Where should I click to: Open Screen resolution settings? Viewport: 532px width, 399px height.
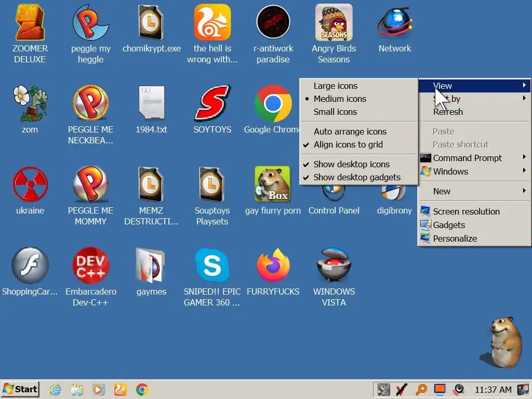click(474, 211)
